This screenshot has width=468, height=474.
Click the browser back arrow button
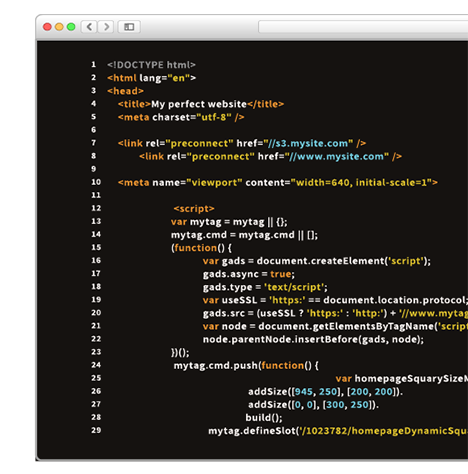[x=89, y=27]
